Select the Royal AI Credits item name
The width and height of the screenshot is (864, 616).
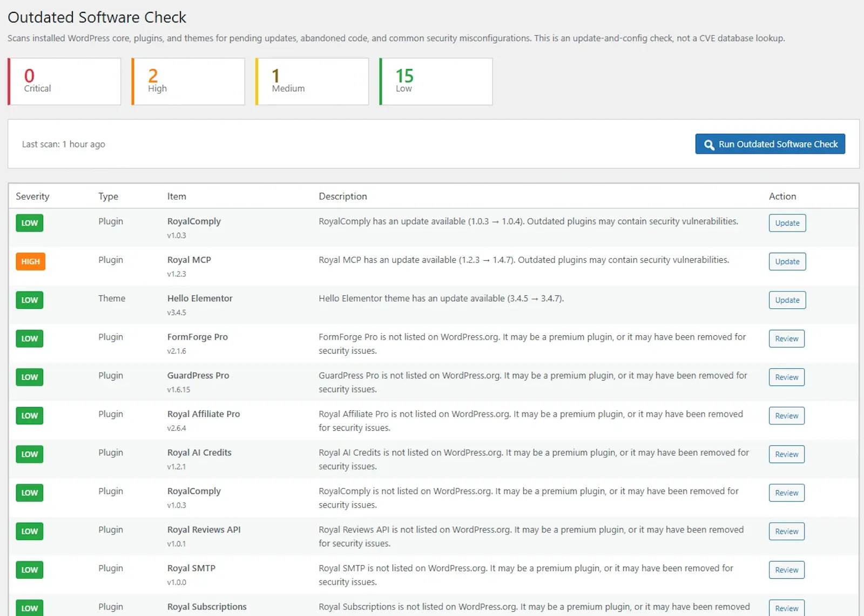coord(199,452)
